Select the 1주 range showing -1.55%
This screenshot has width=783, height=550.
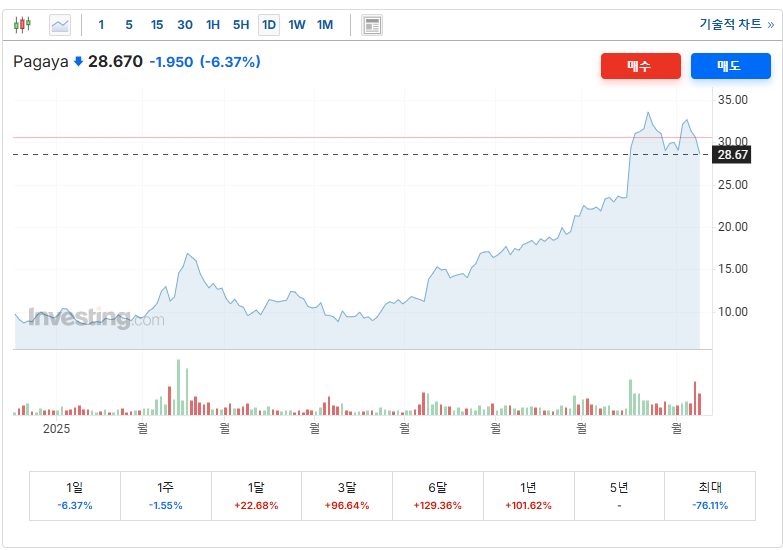[166, 496]
